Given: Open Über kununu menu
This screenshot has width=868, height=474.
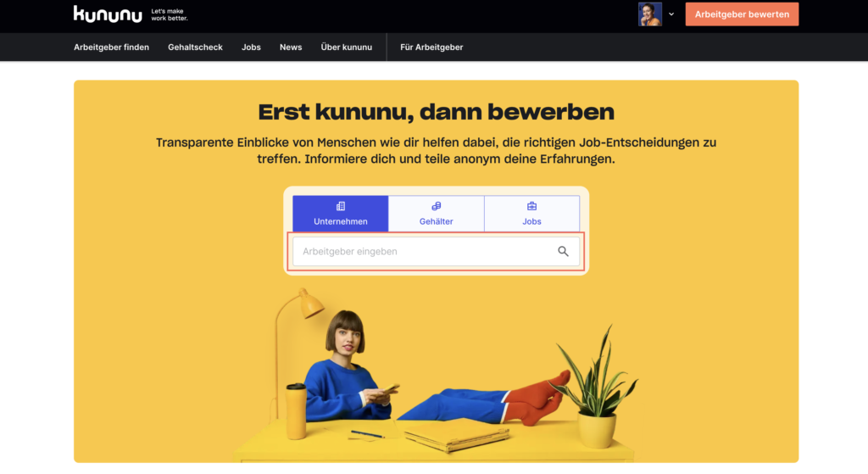Looking at the screenshot, I should [347, 47].
